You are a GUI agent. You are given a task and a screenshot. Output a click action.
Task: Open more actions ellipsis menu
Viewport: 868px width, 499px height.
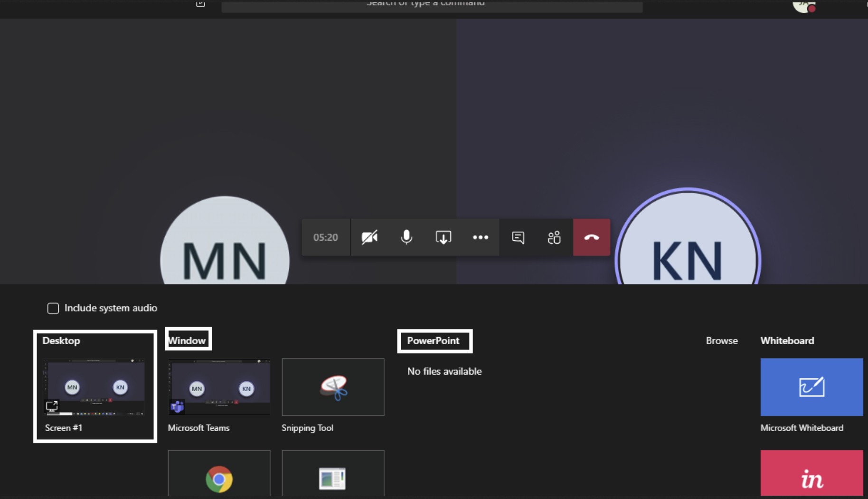click(x=480, y=237)
